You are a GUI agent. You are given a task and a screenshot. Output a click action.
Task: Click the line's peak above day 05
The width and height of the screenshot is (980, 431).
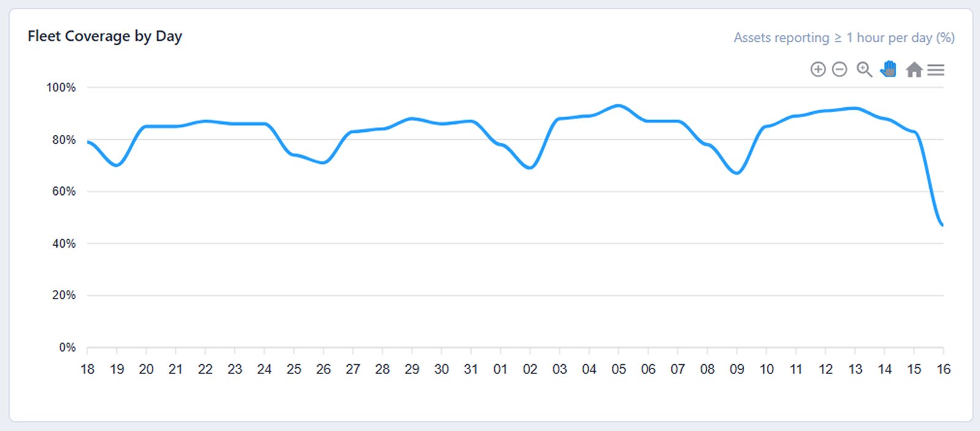pos(619,105)
